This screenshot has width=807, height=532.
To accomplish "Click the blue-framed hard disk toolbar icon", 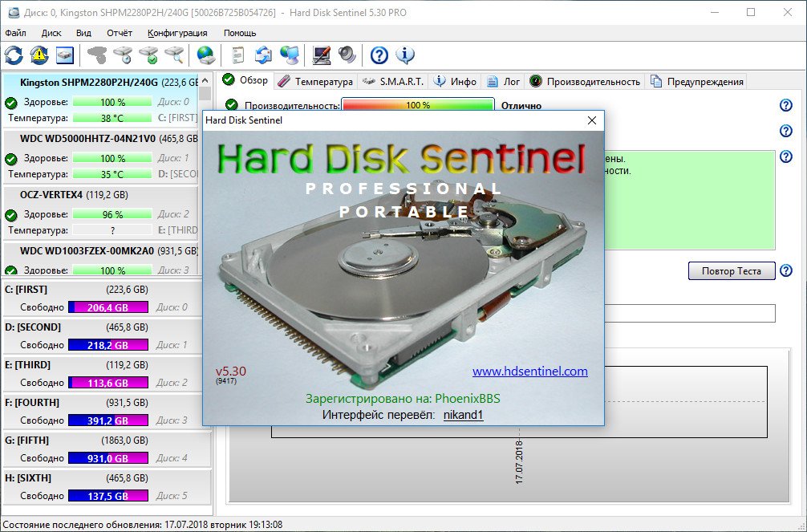I will click(65, 55).
